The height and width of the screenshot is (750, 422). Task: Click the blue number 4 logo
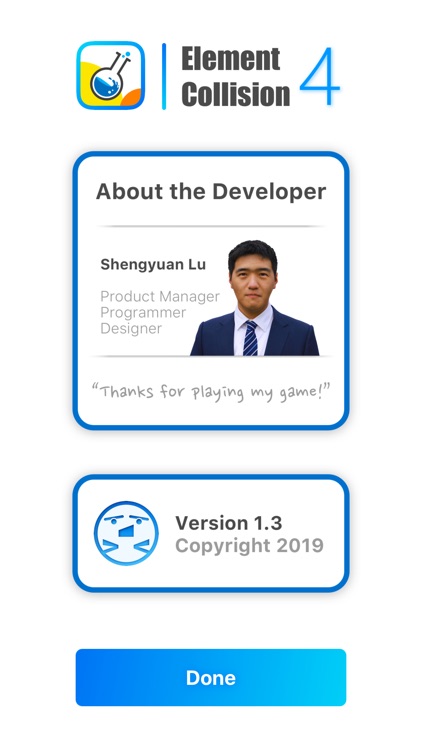[320, 76]
